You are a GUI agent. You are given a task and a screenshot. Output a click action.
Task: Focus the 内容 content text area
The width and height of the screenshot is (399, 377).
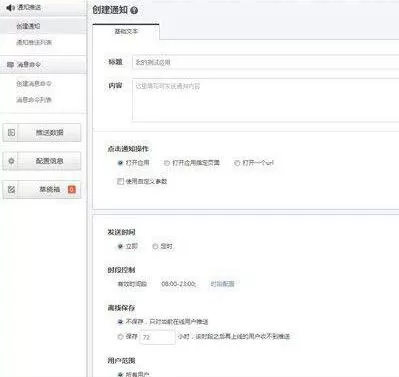click(x=266, y=100)
